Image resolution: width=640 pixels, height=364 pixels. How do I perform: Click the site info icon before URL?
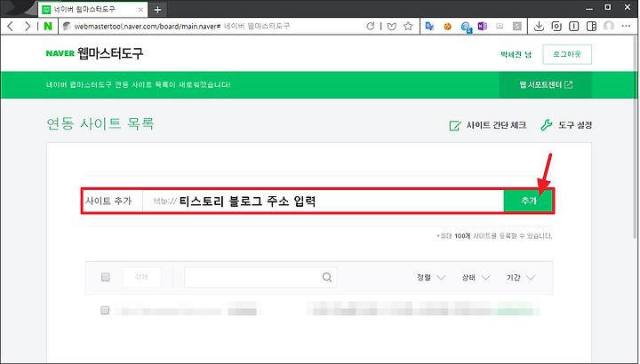click(68, 27)
